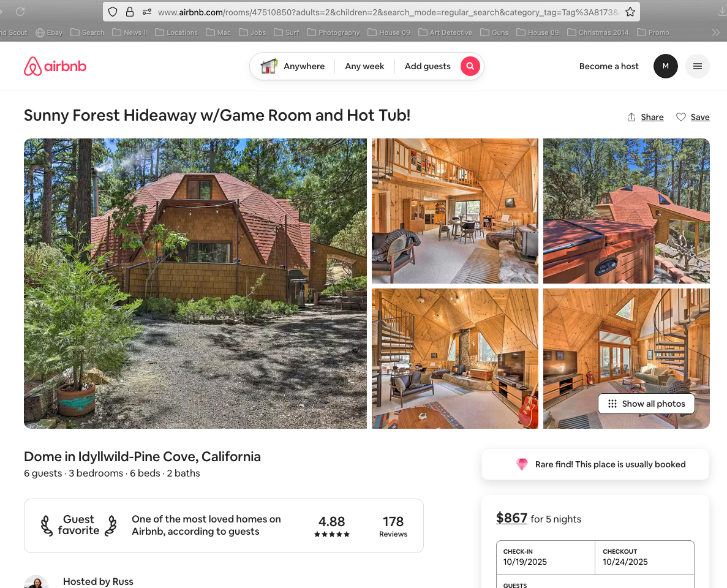The width and height of the screenshot is (727, 588).
Task: Click Become a host
Action: pos(609,66)
